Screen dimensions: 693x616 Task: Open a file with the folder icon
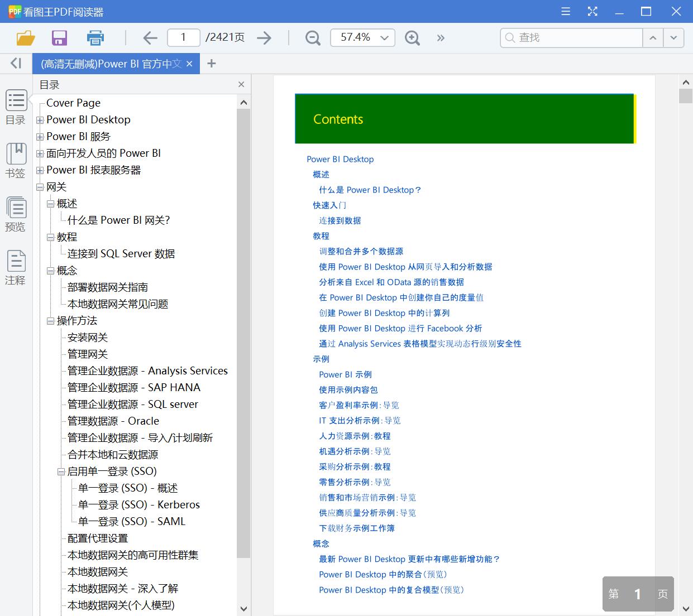point(26,38)
